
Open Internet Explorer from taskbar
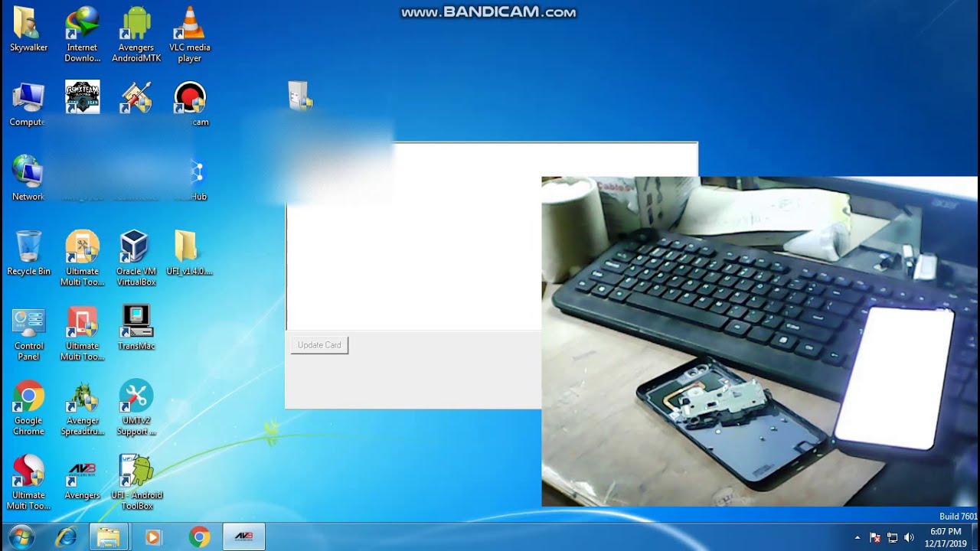pyautogui.click(x=67, y=537)
